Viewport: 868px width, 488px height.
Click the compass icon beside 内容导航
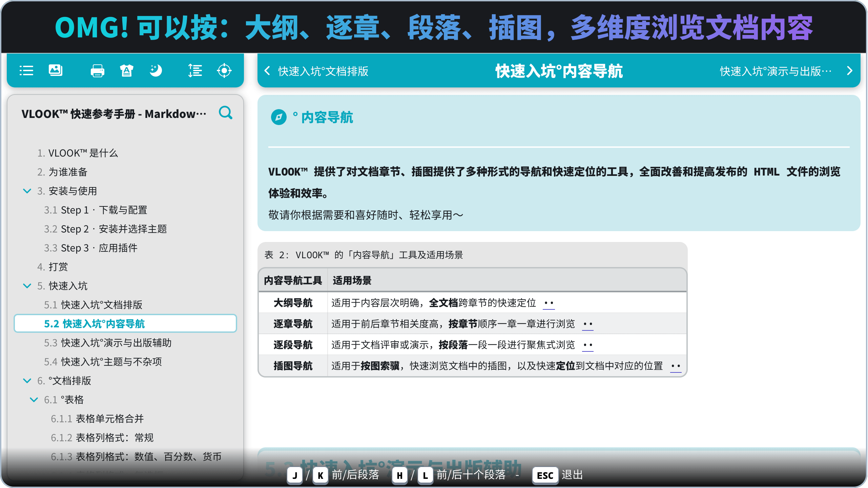click(279, 117)
